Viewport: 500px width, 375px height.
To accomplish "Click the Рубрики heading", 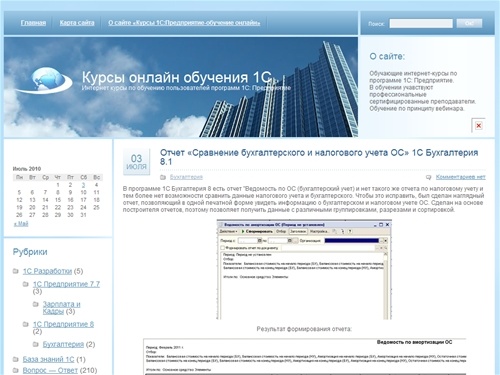I will coord(30,252).
